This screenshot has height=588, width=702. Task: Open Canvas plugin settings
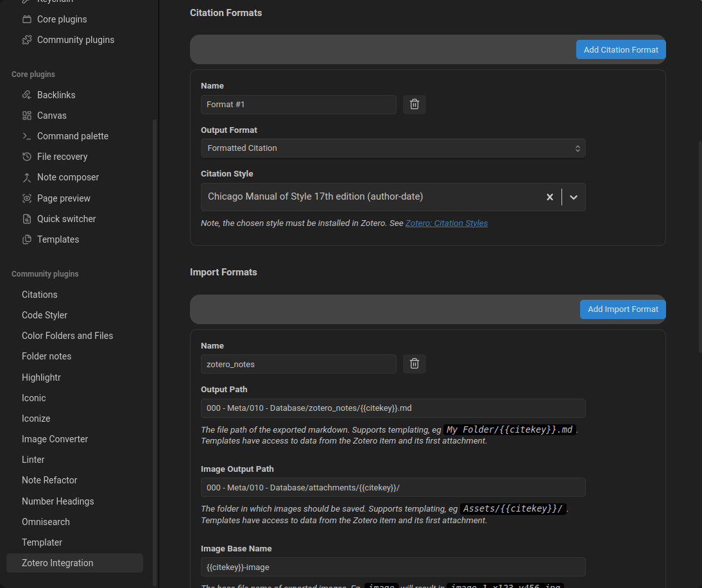[x=51, y=116]
